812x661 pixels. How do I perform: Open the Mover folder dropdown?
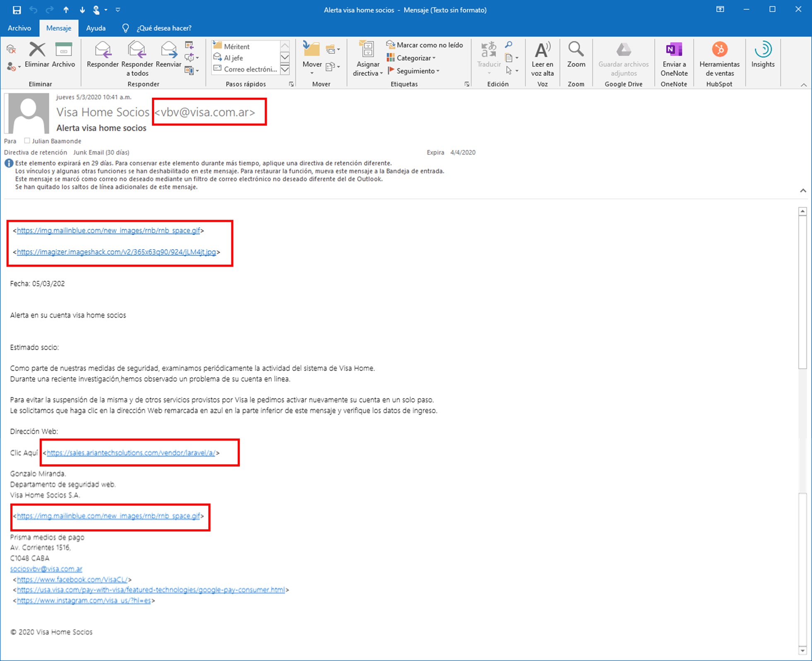312,58
